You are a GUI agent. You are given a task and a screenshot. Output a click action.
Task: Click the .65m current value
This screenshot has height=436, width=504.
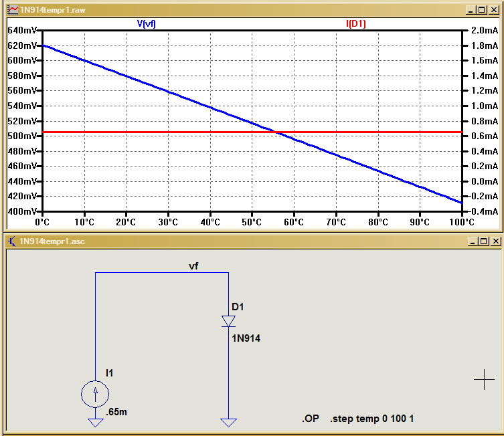(116, 412)
